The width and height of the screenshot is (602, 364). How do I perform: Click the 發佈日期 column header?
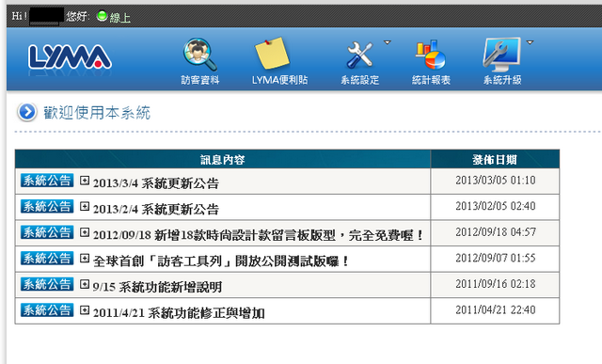[495, 159]
